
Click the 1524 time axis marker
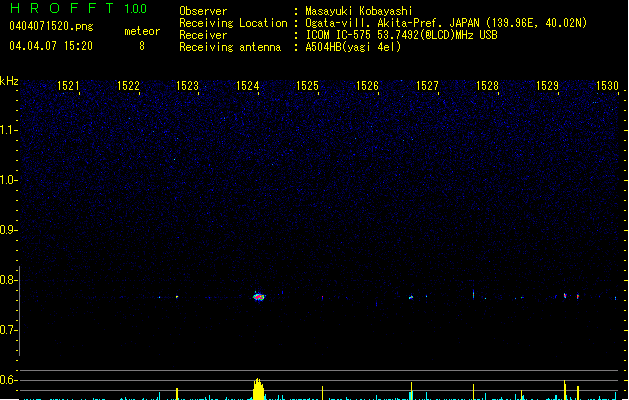tap(248, 85)
